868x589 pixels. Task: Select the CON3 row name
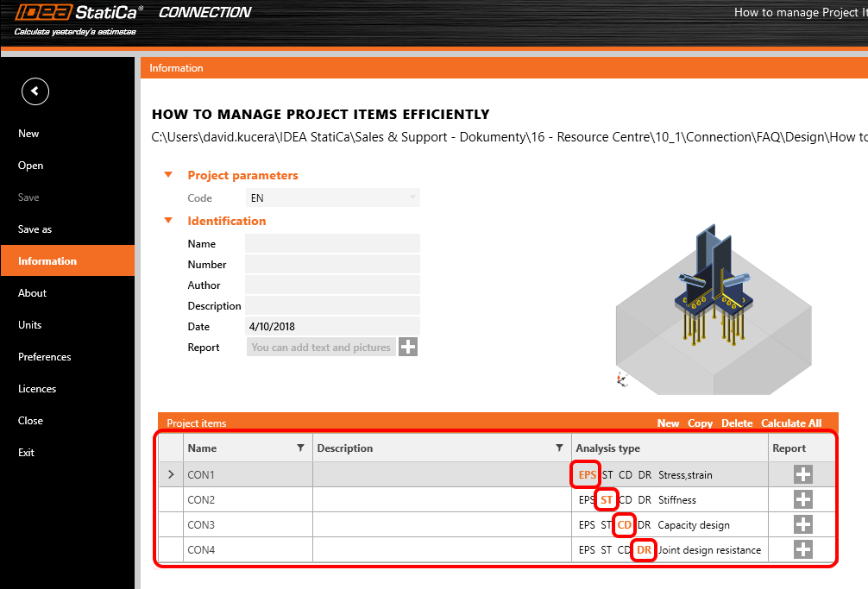[201, 525]
